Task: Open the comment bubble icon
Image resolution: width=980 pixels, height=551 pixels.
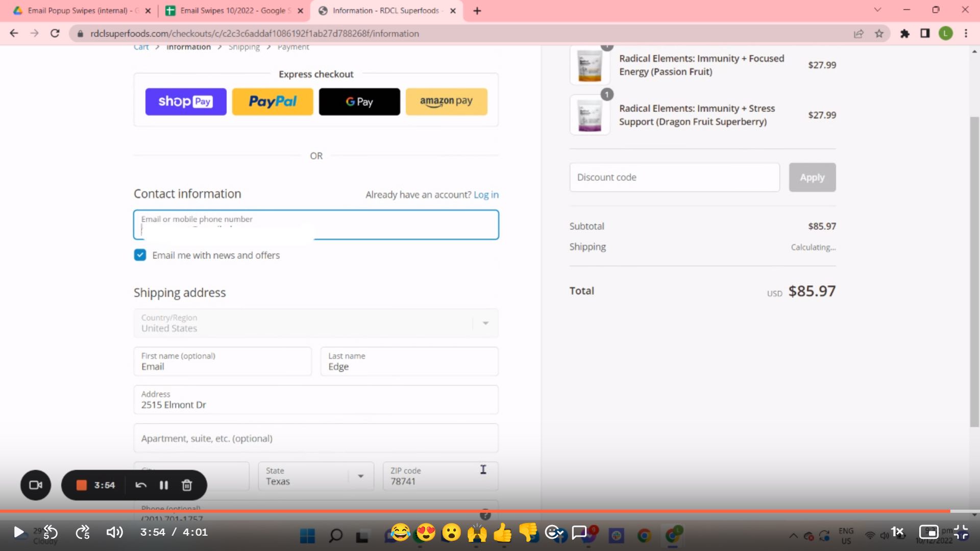Action: coord(579,533)
